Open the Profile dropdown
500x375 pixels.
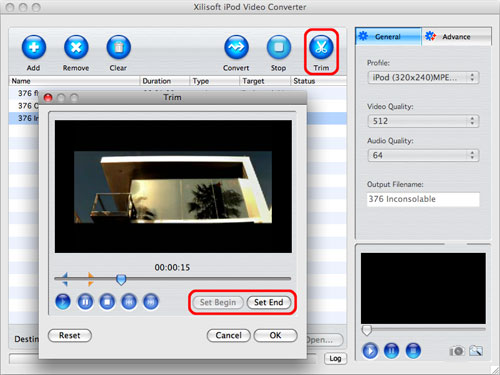[x=423, y=78]
